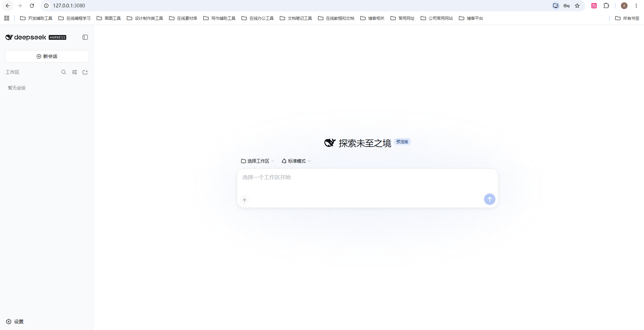Open the 文档笔记工具 bookmark folder
Viewport: 644px width, 330px height.
tap(296, 18)
